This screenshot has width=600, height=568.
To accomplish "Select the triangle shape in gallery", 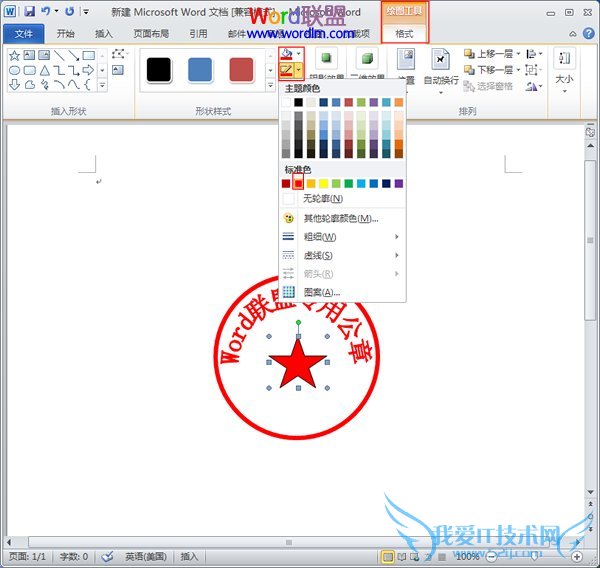I will (x=45, y=70).
